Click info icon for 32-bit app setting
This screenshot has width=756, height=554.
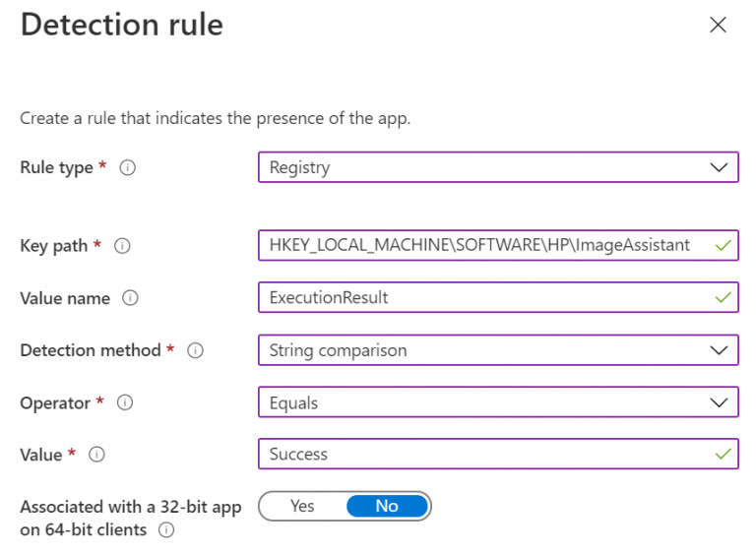[166, 530]
